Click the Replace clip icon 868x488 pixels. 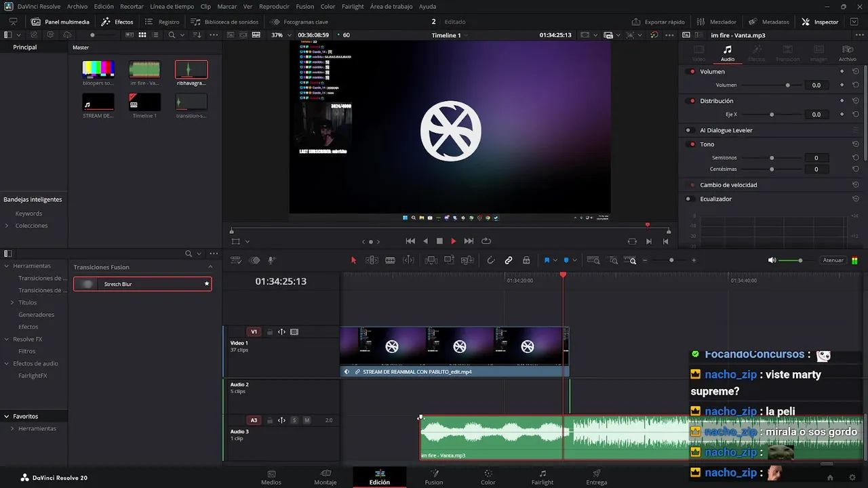coord(467,260)
